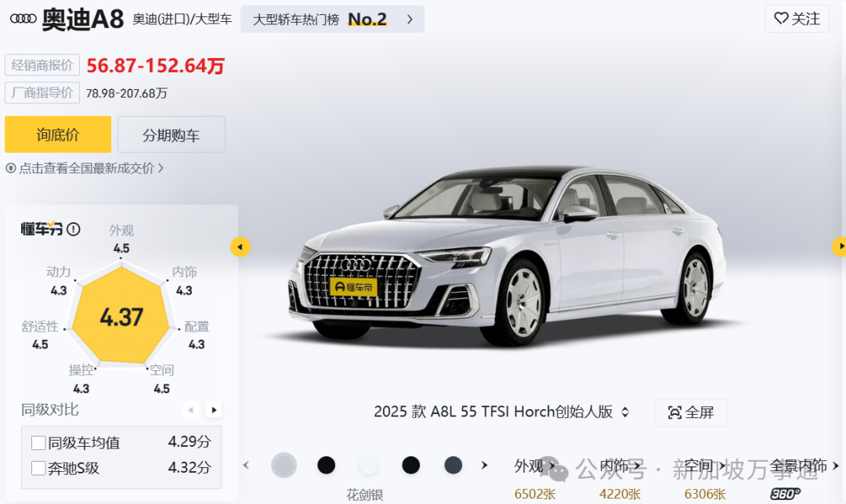The height and width of the screenshot is (504, 846).
Task: Go to previous 同级对比 comparison page arrow
Action: pos(190,409)
